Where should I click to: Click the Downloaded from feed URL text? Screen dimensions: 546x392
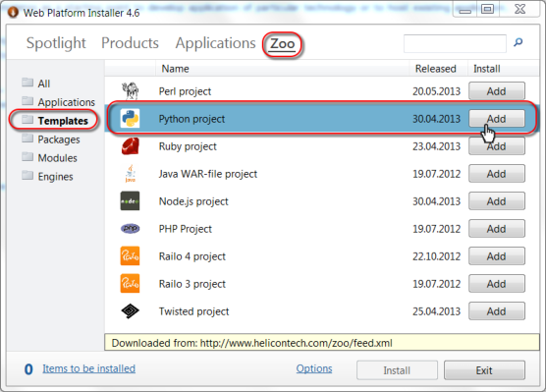click(252, 343)
